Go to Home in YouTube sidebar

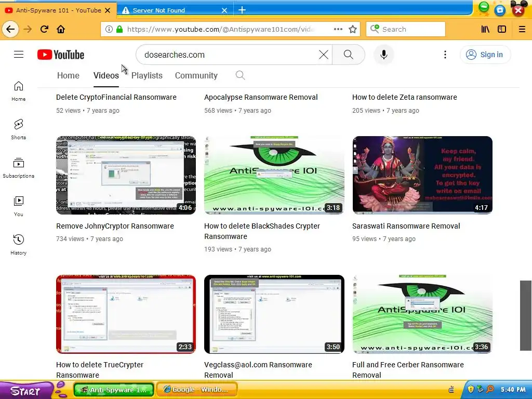click(x=18, y=91)
